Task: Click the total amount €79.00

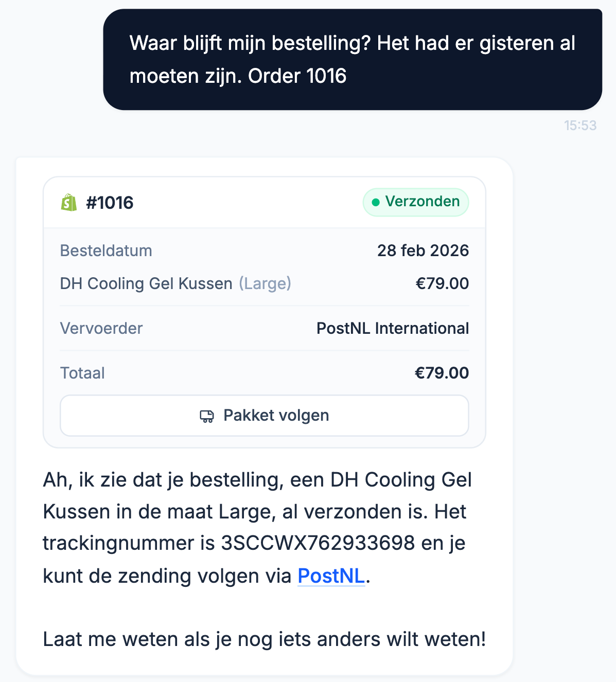Action: coord(442,373)
